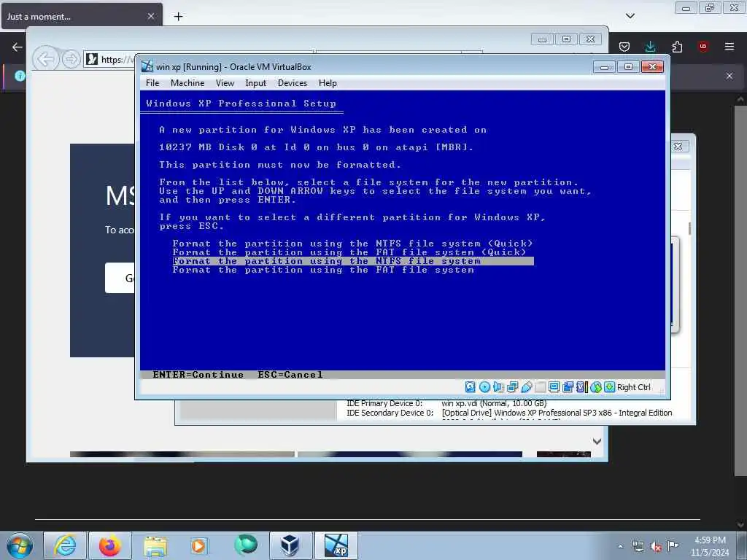
Task: Select FAT file system (Quick) format option
Action: (349, 252)
